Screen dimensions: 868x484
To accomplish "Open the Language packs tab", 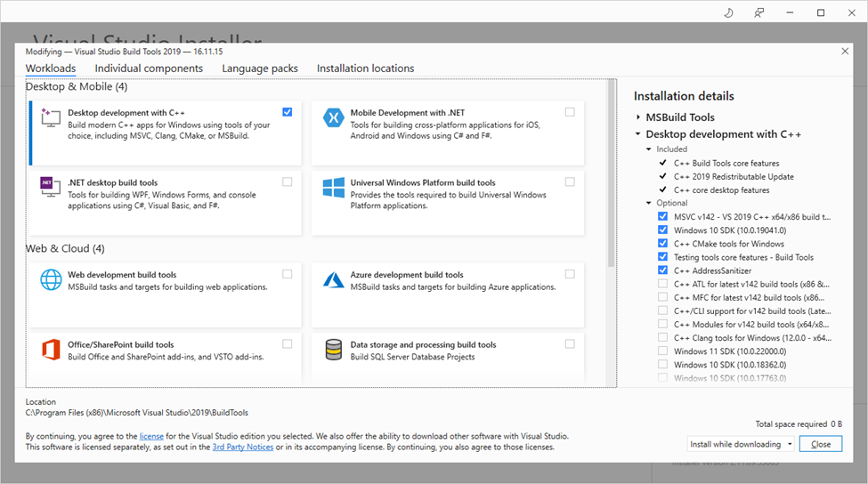I will 260,68.
